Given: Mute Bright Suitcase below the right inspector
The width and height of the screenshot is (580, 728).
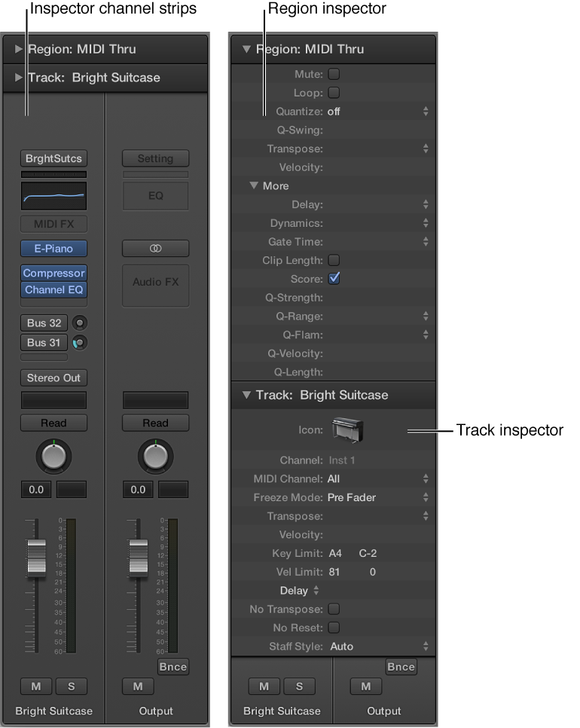Looking at the screenshot, I should point(264,687).
